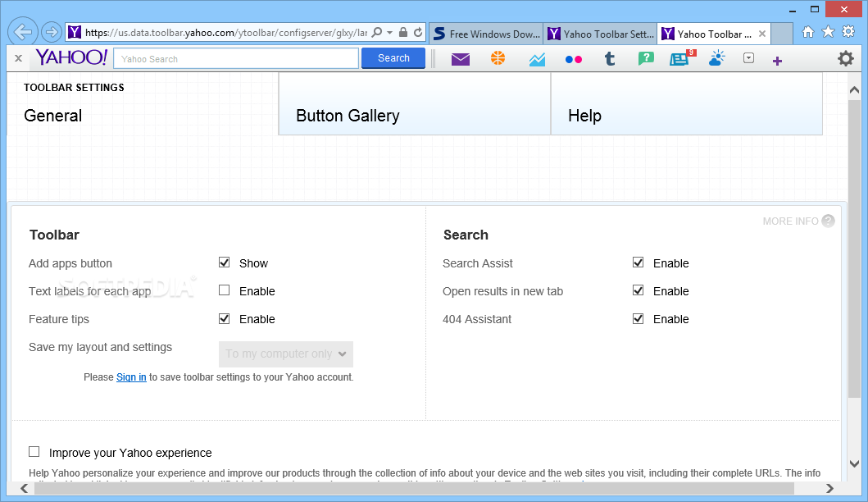Viewport: 868px width, 502px height.
Task: Click the vertical scrollbar thumb
Action: coord(854,249)
